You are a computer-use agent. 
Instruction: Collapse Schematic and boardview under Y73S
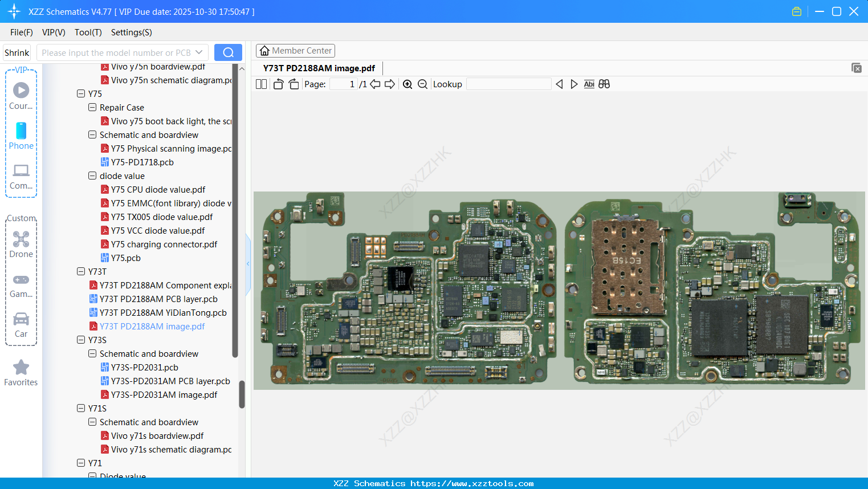click(92, 354)
